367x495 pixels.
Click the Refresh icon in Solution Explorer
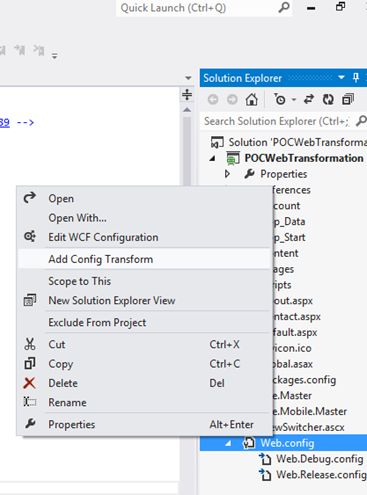(328, 99)
